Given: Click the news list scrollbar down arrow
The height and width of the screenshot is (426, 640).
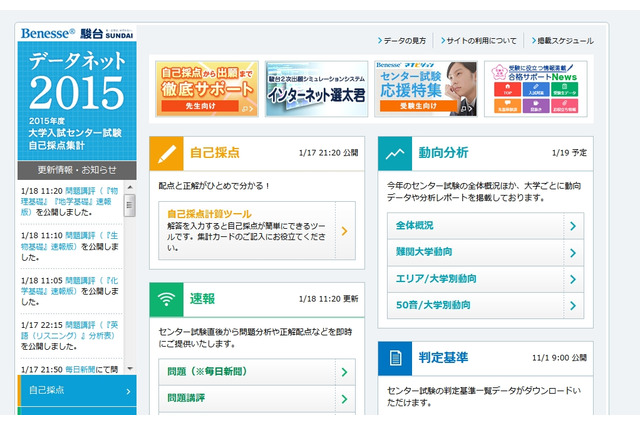Looking at the screenshot, I should pos(130,369).
